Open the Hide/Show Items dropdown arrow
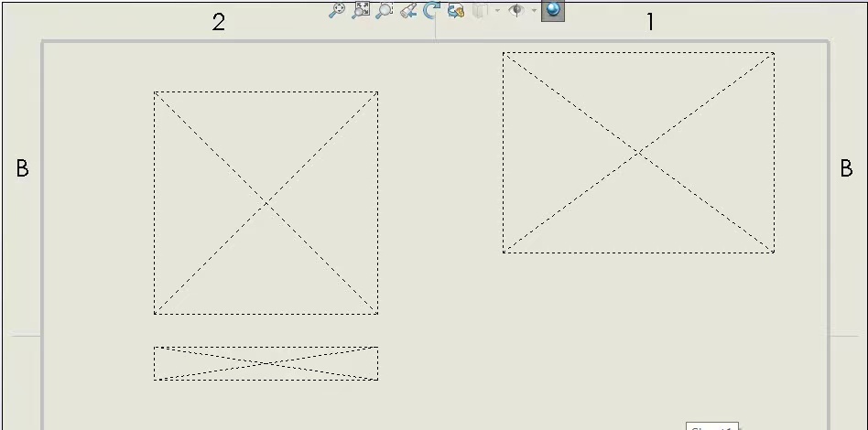This screenshot has height=430, width=868. (x=534, y=10)
